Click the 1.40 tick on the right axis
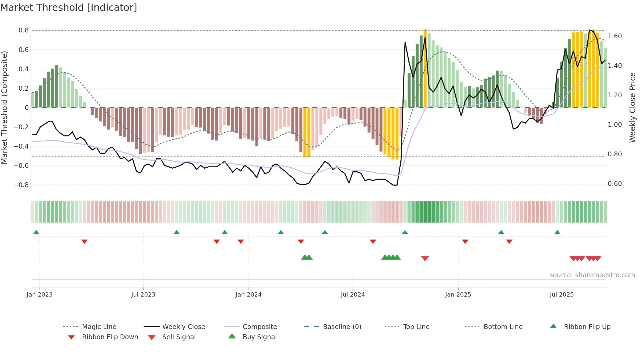Image resolution: width=644 pixels, height=362 pixels. point(615,66)
